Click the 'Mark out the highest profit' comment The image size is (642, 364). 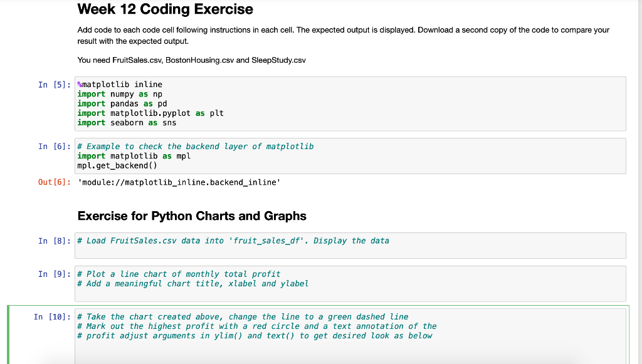pyautogui.click(x=256, y=326)
